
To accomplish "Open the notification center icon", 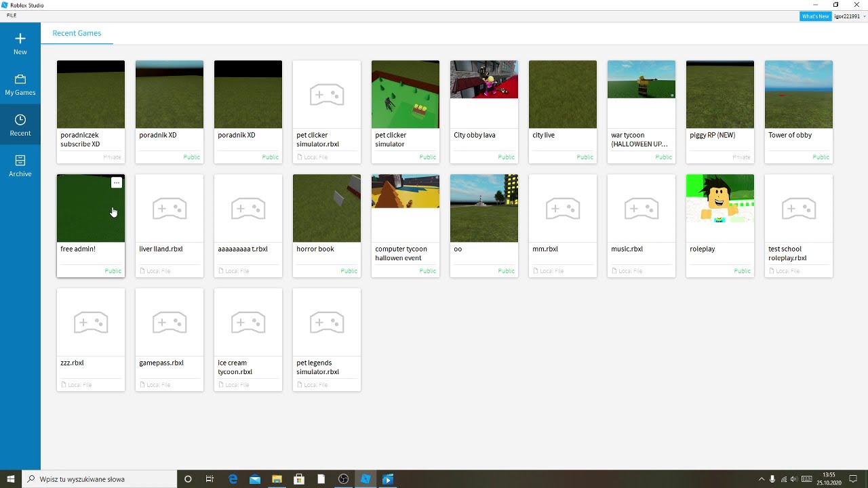I will 854,479.
